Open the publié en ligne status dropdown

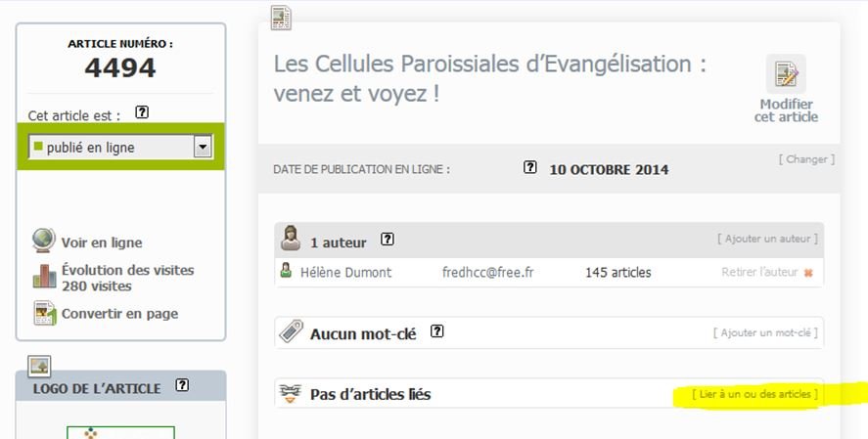(120, 147)
